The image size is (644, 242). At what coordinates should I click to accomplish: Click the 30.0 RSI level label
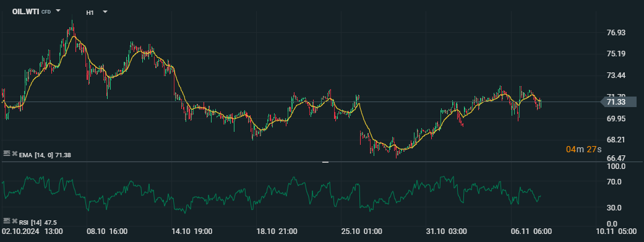[617, 208]
